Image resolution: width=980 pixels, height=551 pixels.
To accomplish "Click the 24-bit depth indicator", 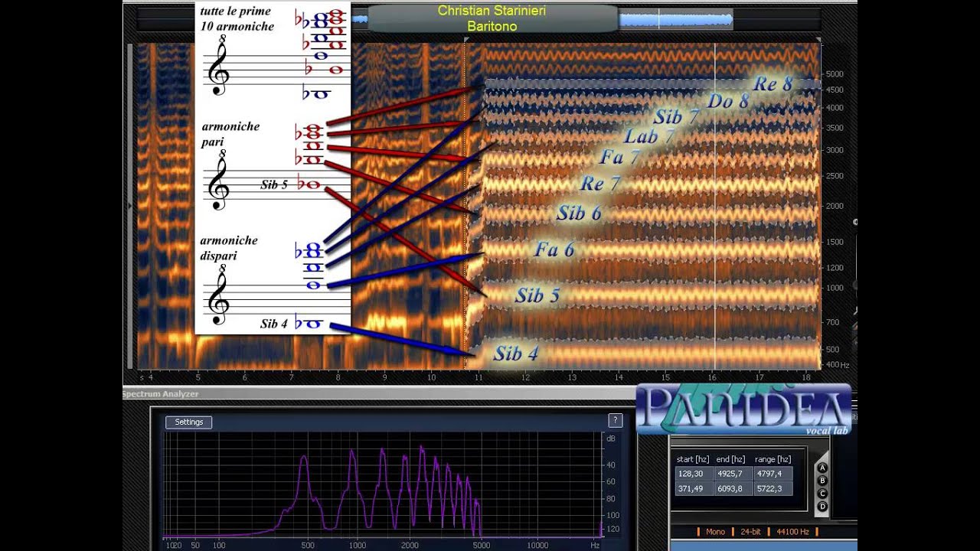I will pyautogui.click(x=751, y=531).
